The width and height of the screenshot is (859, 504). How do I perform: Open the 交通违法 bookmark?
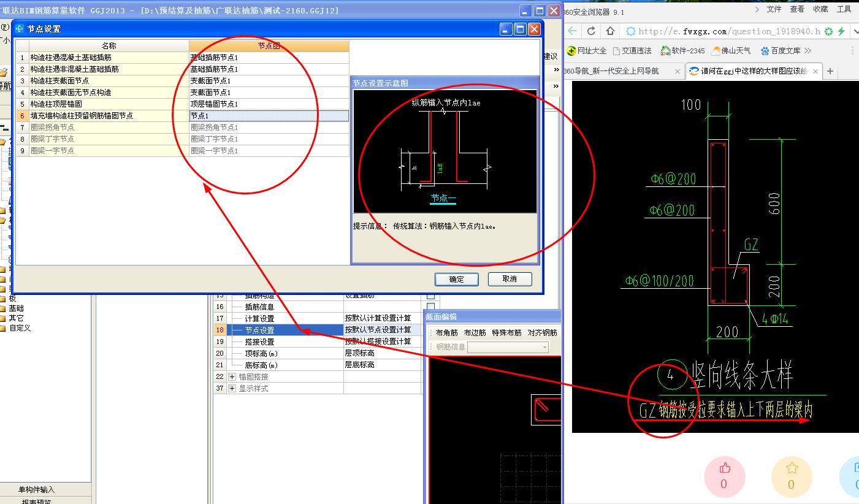click(632, 51)
